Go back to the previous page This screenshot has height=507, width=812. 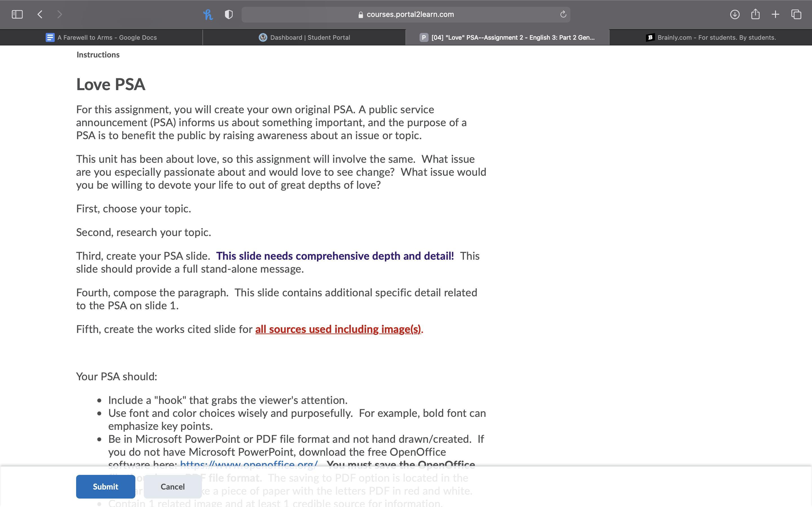(40, 14)
